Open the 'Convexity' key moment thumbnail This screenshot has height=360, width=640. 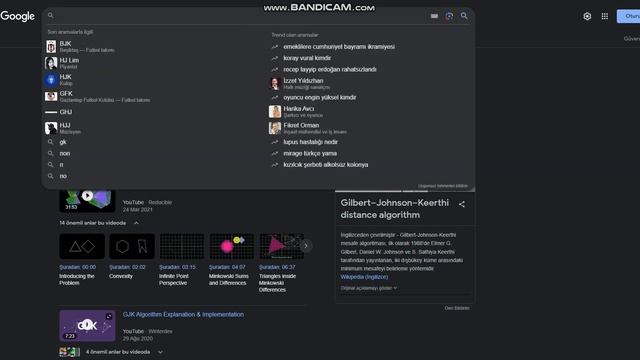(131, 246)
